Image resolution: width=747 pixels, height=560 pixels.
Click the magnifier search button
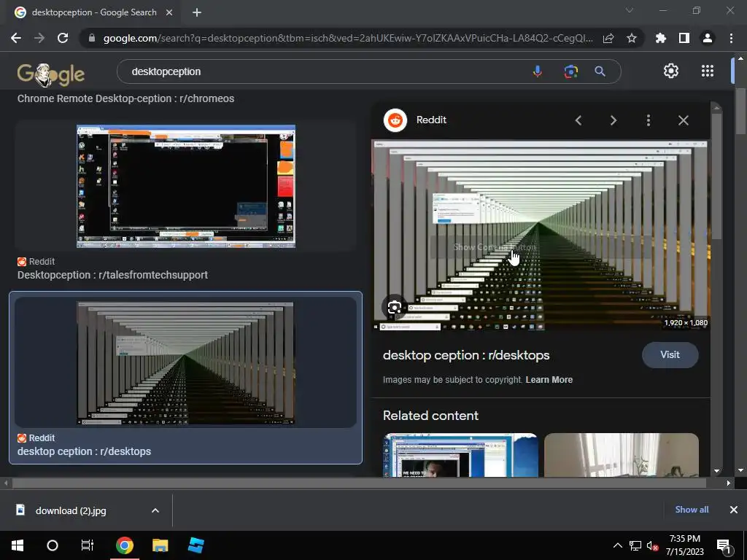(x=600, y=71)
